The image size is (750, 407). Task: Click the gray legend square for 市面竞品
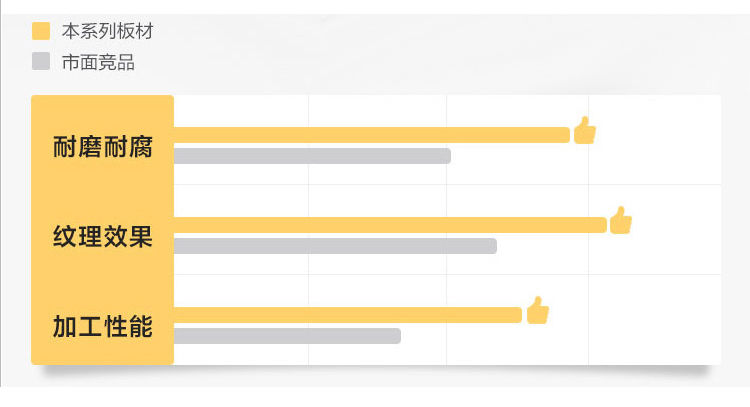(41, 61)
